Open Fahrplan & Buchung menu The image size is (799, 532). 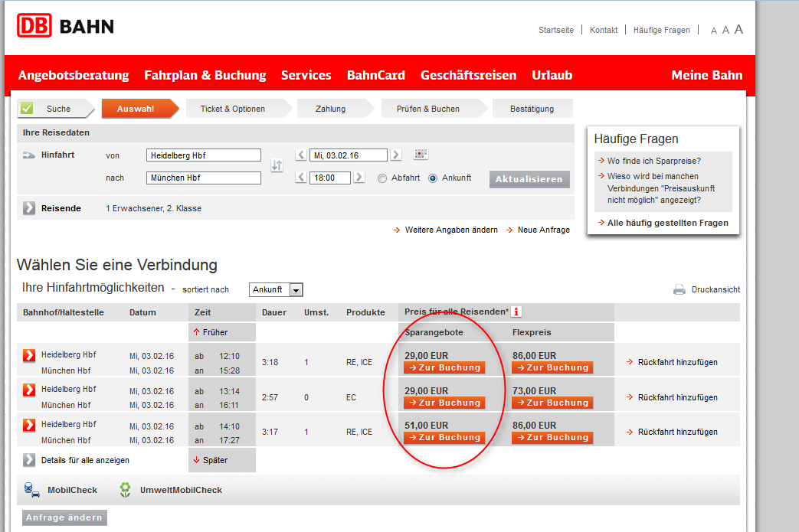pyautogui.click(x=205, y=75)
